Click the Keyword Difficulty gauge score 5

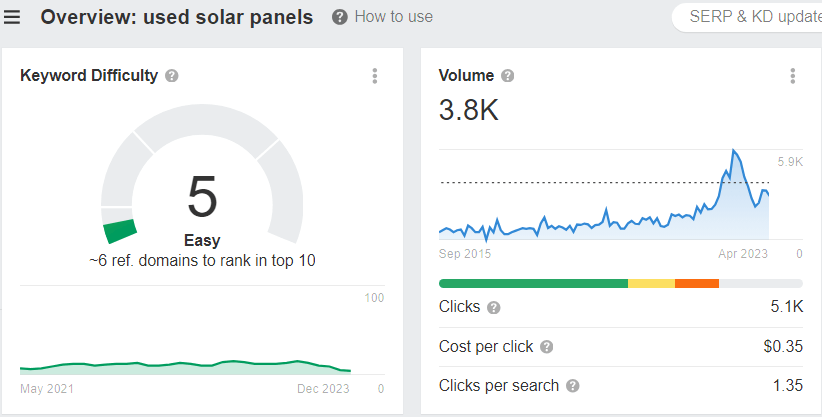(202, 196)
